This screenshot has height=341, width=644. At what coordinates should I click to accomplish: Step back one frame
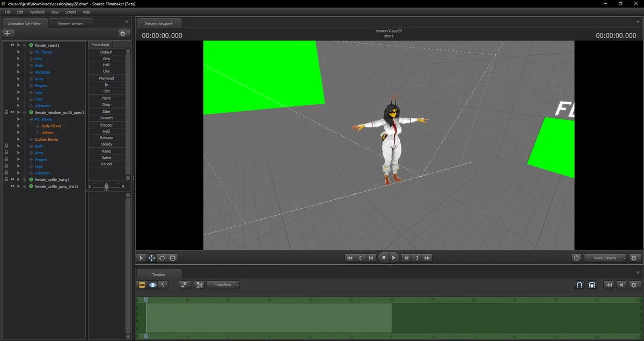tap(371, 258)
